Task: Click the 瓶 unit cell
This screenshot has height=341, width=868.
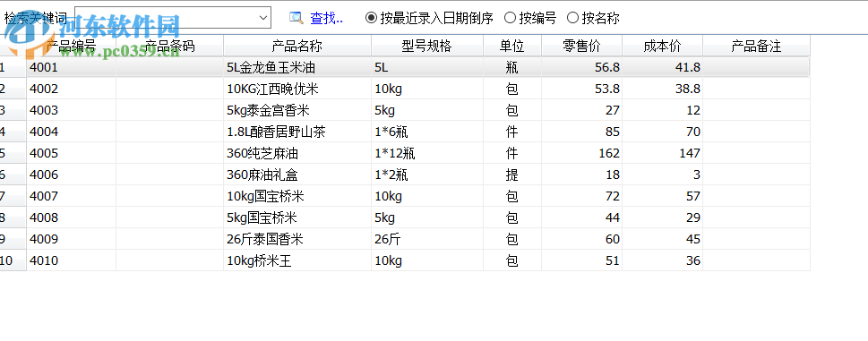Action: (512, 67)
